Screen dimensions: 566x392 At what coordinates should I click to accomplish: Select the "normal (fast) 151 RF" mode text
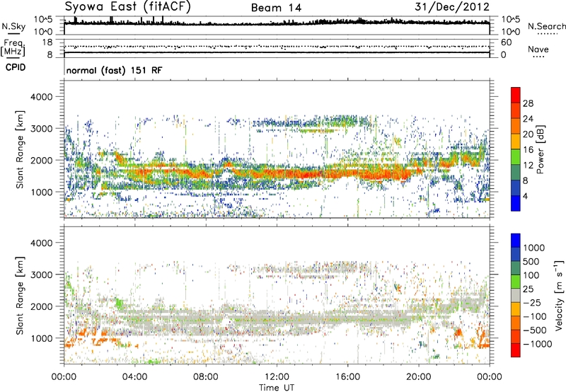(114, 70)
